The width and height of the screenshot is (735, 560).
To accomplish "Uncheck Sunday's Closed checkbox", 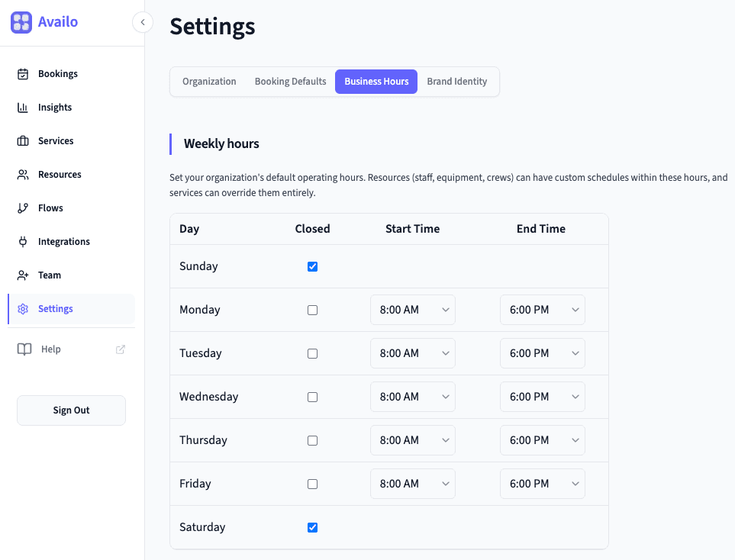I will pyautogui.click(x=312, y=266).
